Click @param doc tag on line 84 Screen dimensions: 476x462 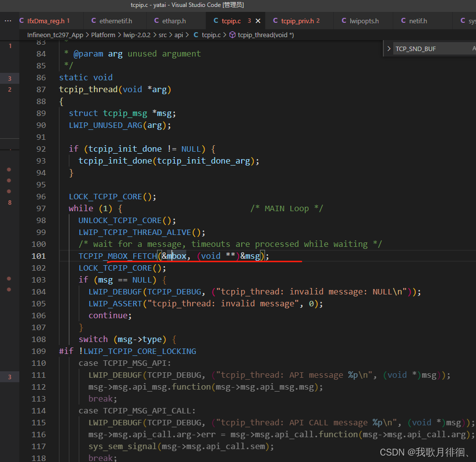pyautogui.click(x=88, y=54)
